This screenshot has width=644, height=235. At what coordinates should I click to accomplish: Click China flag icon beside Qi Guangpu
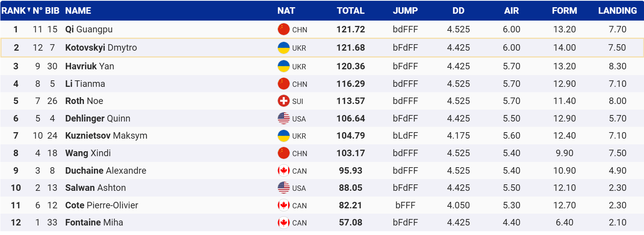[284, 29]
